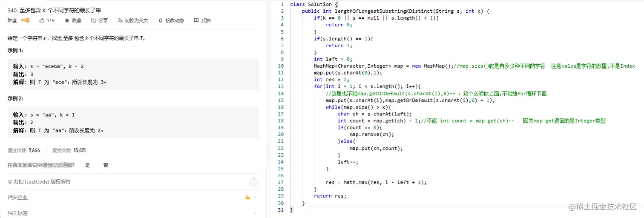Viewport: 644px width, 218px height.
Task: Click the 'if(count == 0){' line
Action: [x=360, y=127]
